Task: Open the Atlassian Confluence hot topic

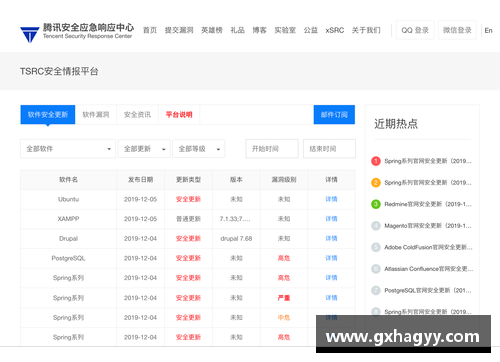Action: click(x=429, y=269)
